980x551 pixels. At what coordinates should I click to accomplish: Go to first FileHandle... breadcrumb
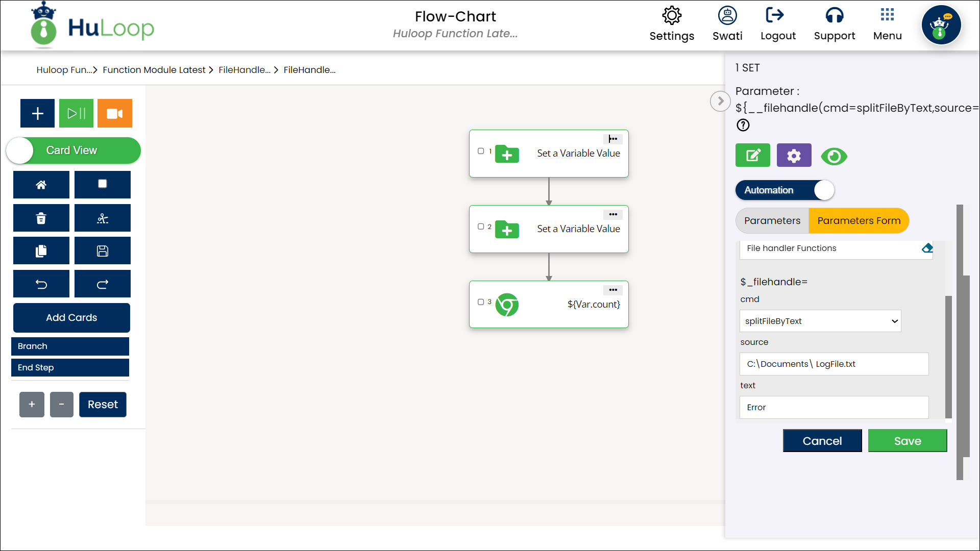(x=244, y=70)
